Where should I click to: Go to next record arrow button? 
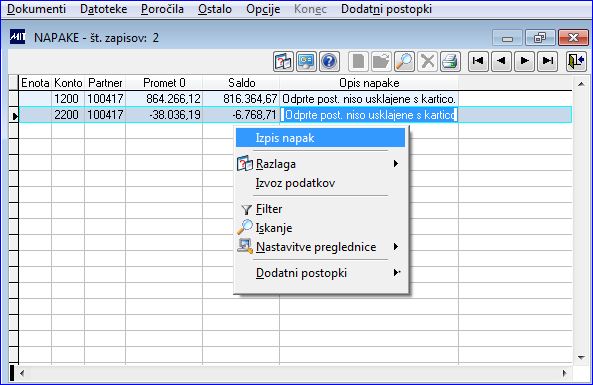point(524,61)
